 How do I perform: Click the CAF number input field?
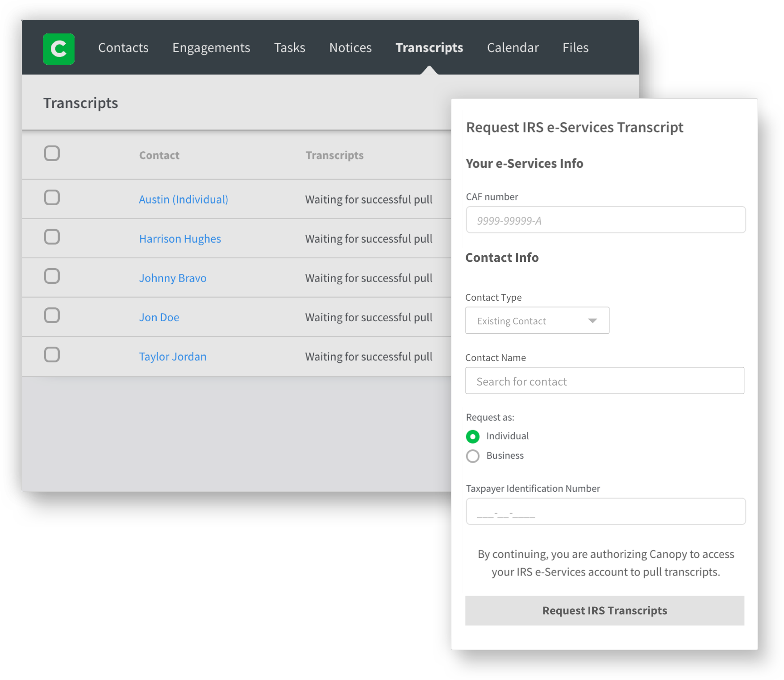pyautogui.click(x=605, y=219)
